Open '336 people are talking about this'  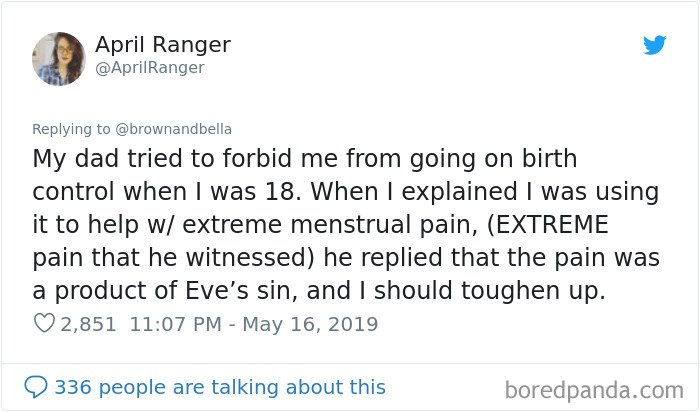click(x=220, y=387)
